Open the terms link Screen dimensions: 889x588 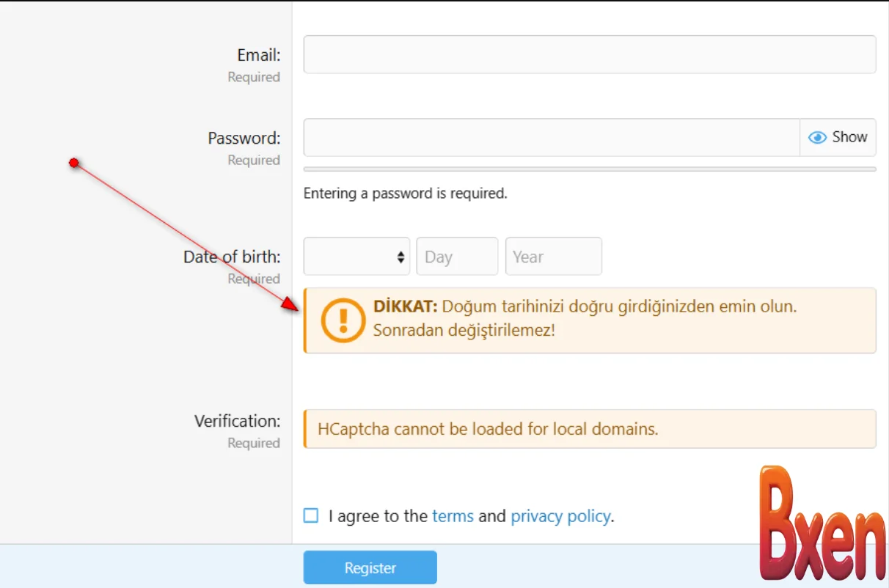(453, 516)
